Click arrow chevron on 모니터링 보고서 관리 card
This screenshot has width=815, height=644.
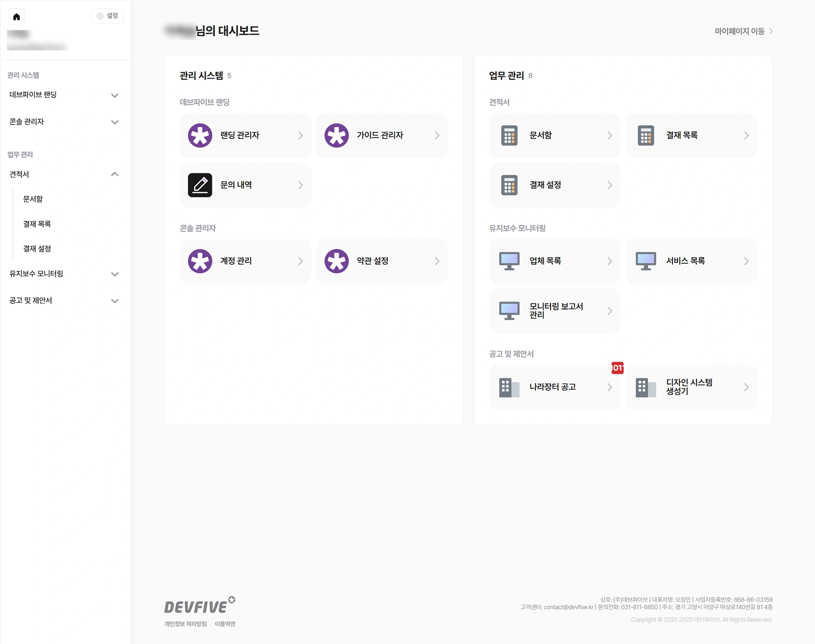click(610, 311)
